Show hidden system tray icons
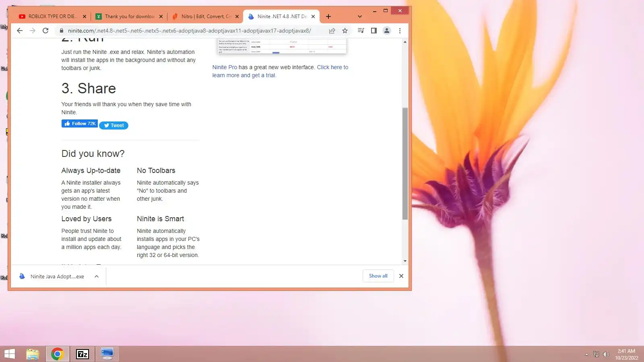The image size is (644, 362). tap(586, 354)
